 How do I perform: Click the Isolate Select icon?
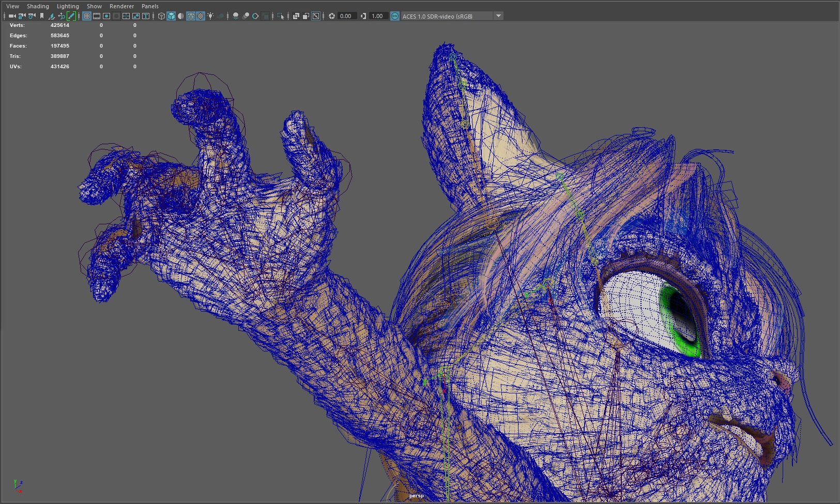pyautogui.click(x=281, y=16)
